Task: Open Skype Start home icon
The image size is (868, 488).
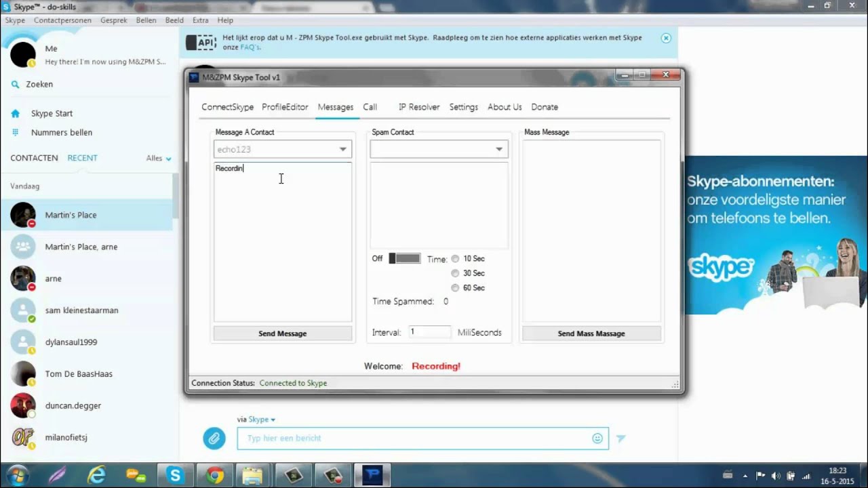Action: point(15,114)
